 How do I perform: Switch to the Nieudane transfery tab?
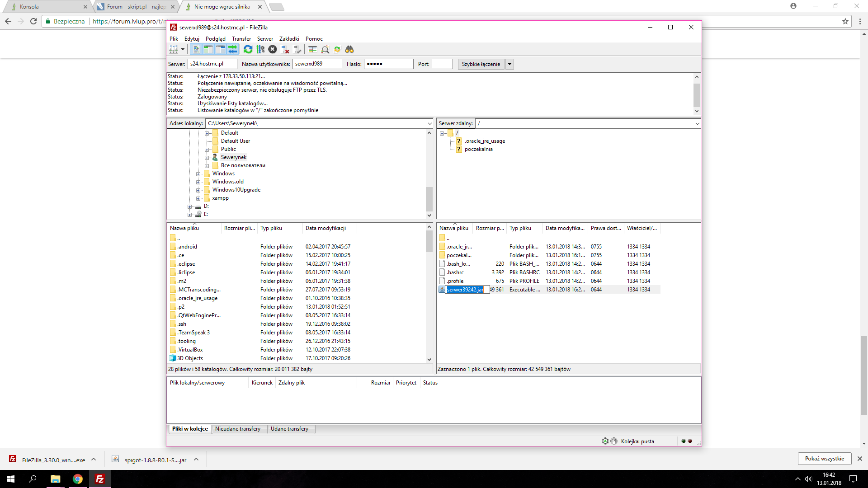tap(238, 429)
